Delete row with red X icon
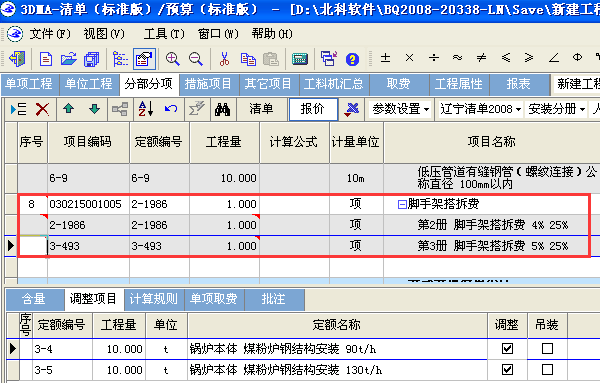Viewport: 600px width, 383px height. 42,109
